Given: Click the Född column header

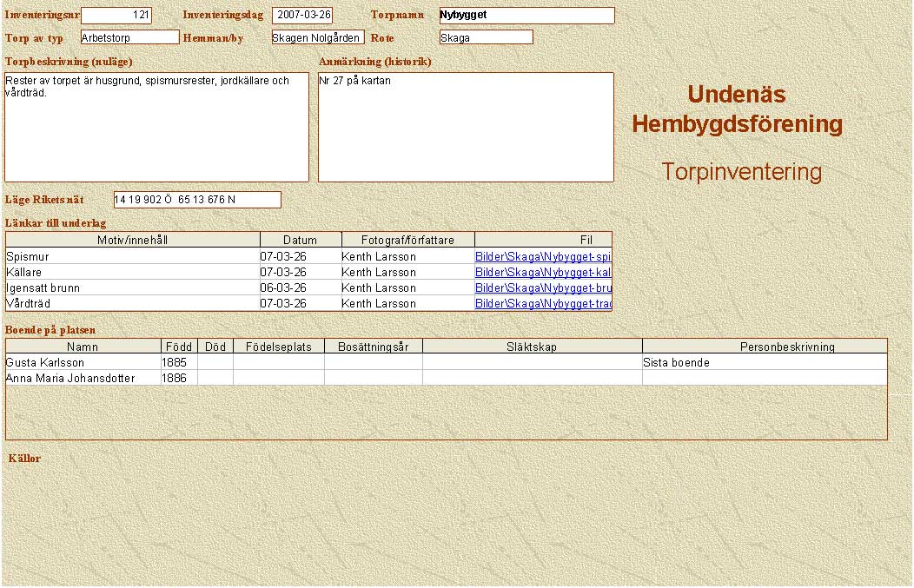Looking at the screenshot, I should point(179,347).
